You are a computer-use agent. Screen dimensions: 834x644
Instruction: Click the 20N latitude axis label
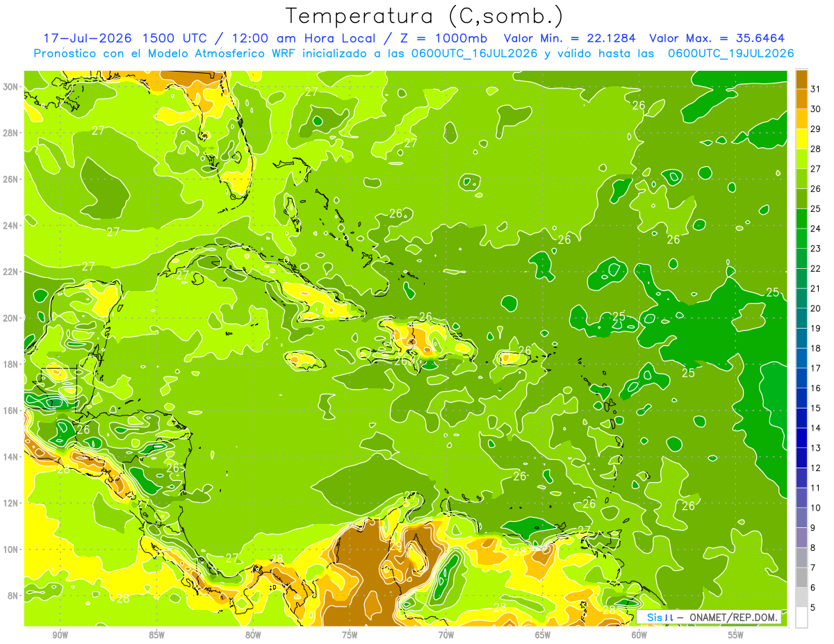click(x=10, y=318)
